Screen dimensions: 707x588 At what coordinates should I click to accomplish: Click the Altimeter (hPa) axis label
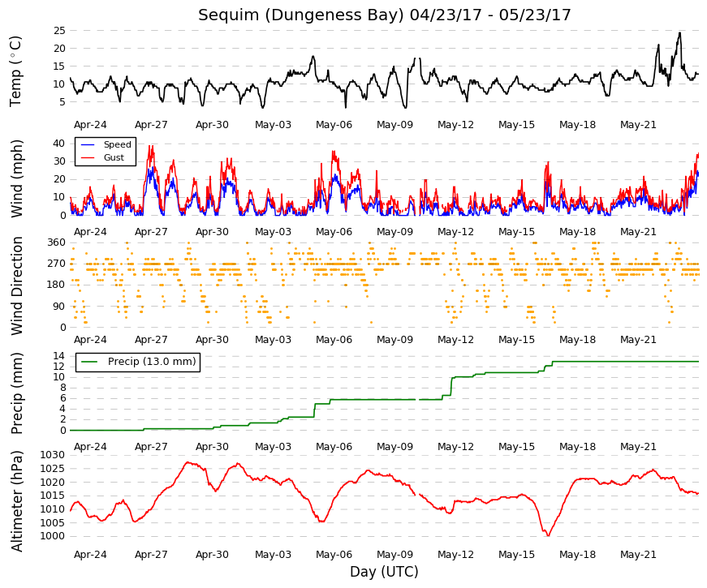point(16,501)
